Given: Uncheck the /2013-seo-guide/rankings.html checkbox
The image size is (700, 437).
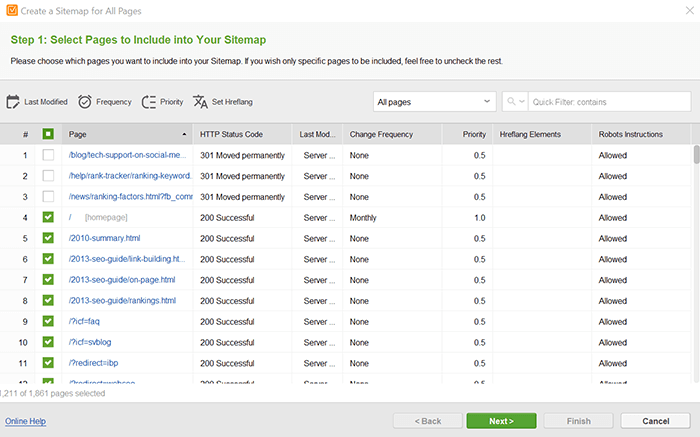Looking at the screenshot, I should point(48,300).
